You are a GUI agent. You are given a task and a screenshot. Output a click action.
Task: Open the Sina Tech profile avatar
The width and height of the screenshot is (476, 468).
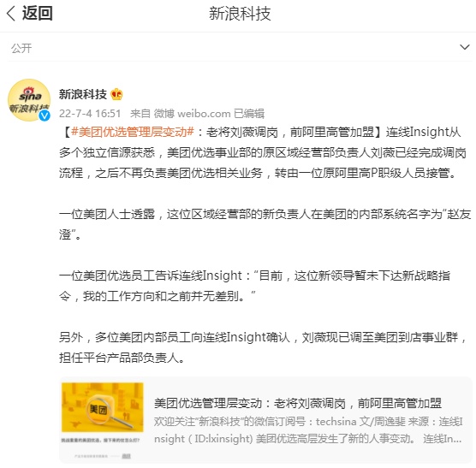29,100
